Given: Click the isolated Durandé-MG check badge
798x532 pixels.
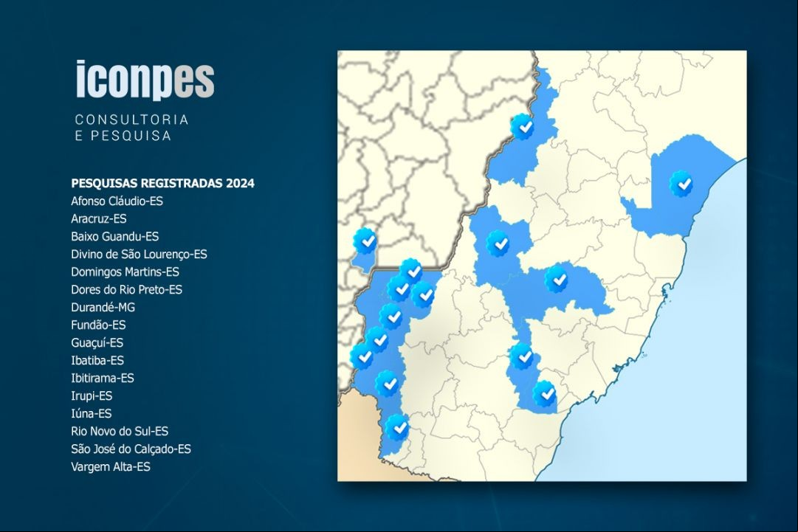Looking at the screenshot, I should (365, 241).
